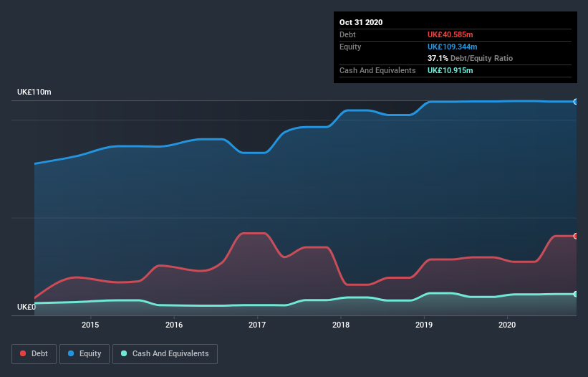Click Cash And Equivalents label in tooltip

pos(377,70)
